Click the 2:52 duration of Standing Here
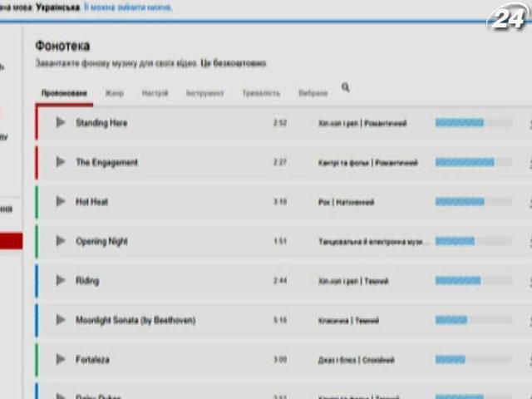 pos(280,123)
